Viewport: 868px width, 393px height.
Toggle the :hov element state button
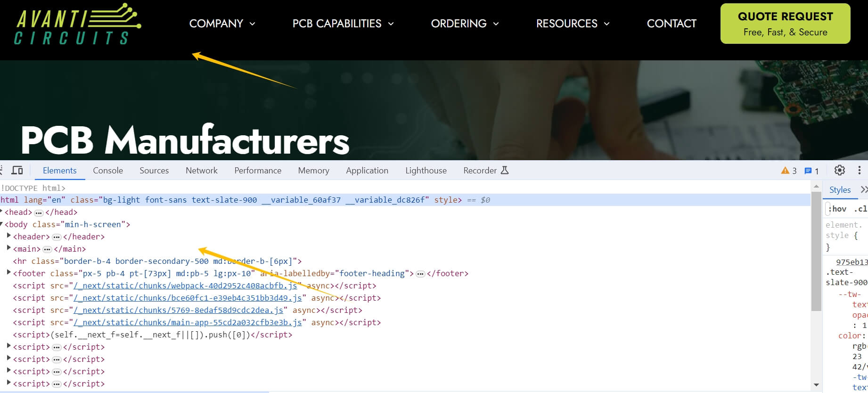[x=837, y=209]
